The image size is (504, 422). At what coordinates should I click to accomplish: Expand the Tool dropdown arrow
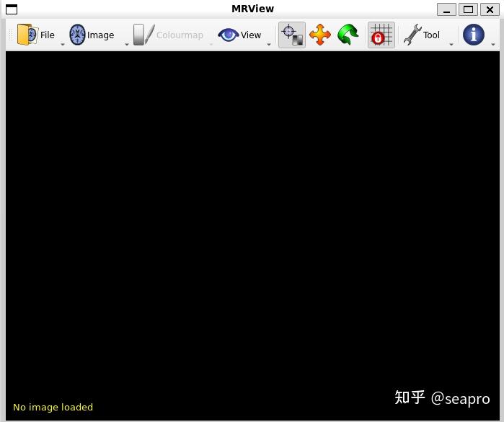tap(451, 45)
